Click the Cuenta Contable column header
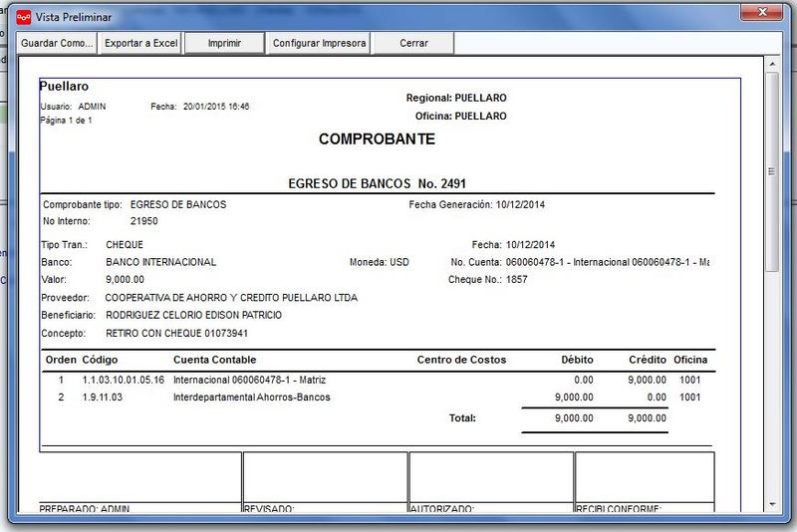This screenshot has width=797, height=532. pos(214,360)
